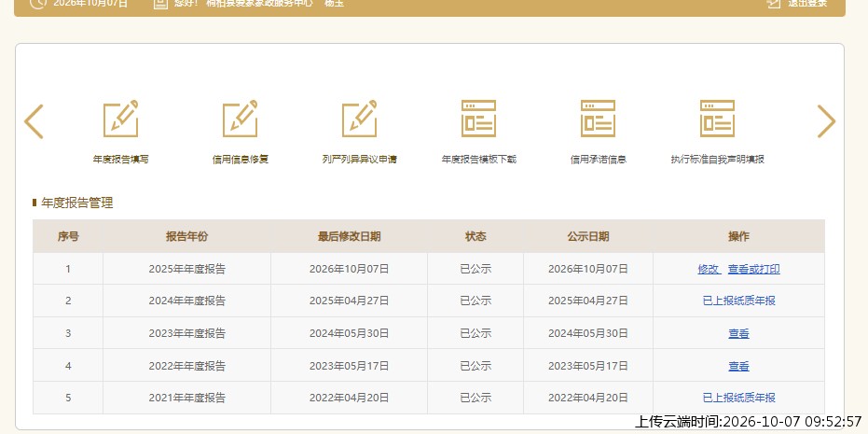Click the 状态 column header
The image size is (868, 434).
pyautogui.click(x=475, y=237)
